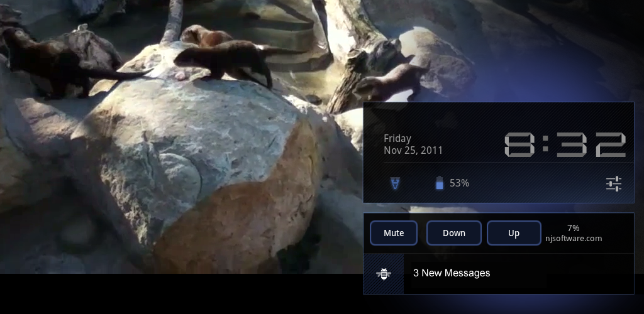Tap the 7% volume level text
The image size is (644, 314).
click(574, 228)
